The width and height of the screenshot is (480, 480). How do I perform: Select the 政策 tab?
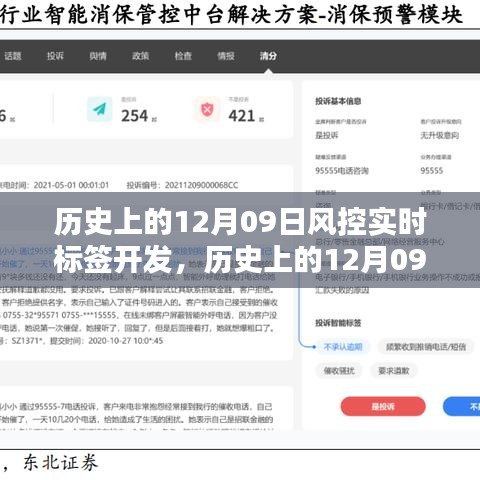pyautogui.click(x=140, y=56)
